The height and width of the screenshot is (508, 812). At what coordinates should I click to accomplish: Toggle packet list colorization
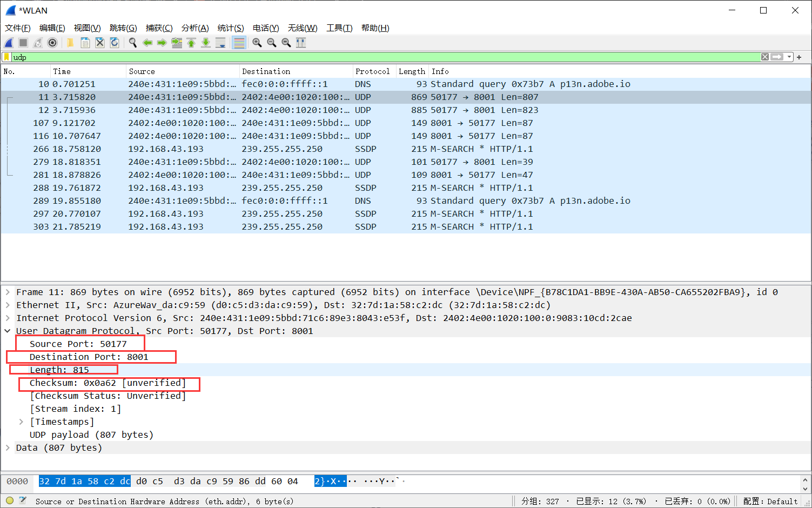click(x=239, y=43)
